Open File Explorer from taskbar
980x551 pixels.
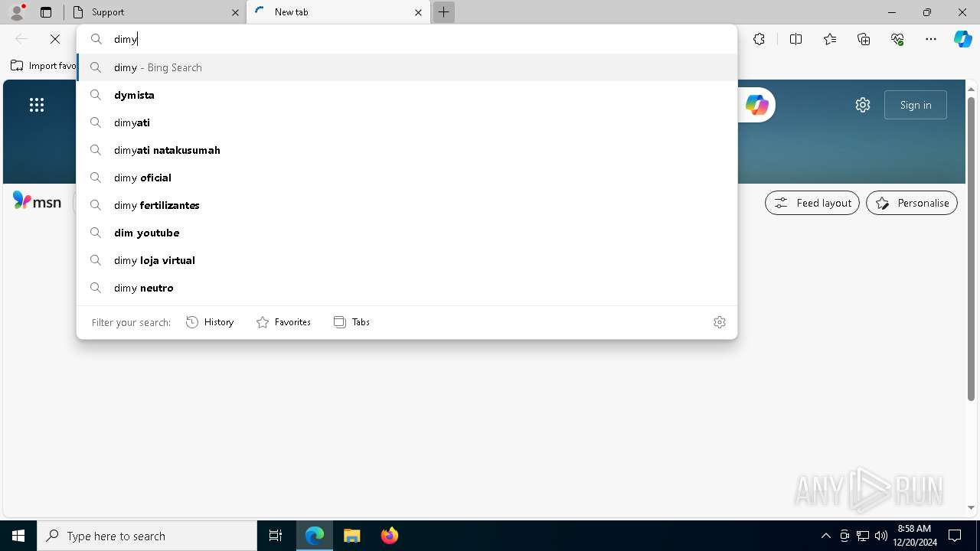point(352,536)
